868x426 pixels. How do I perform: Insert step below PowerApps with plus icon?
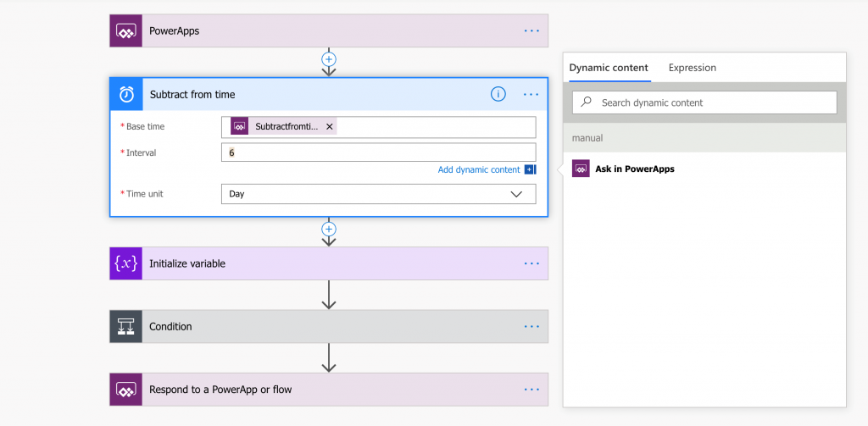click(x=329, y=59)
